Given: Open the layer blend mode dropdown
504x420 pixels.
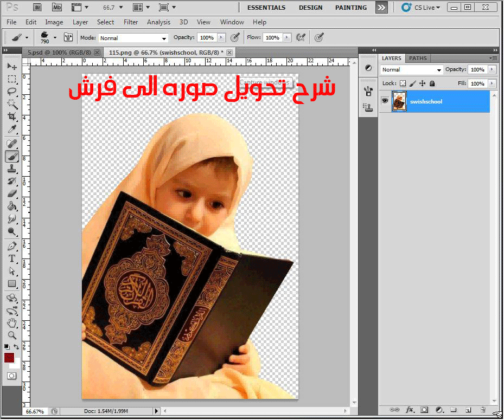Looking at the screenshot, I should point(412,70).
